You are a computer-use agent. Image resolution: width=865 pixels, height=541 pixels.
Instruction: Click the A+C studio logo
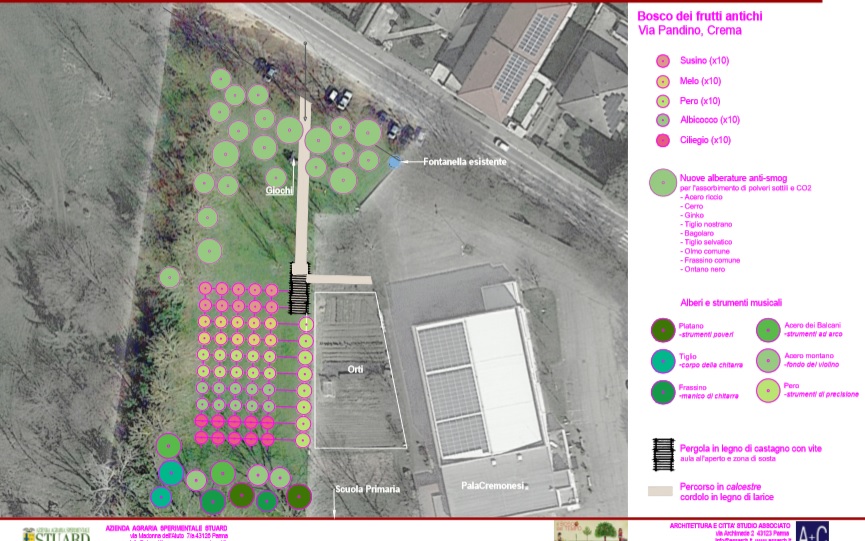pyautogui.click(x=811, y=531)
